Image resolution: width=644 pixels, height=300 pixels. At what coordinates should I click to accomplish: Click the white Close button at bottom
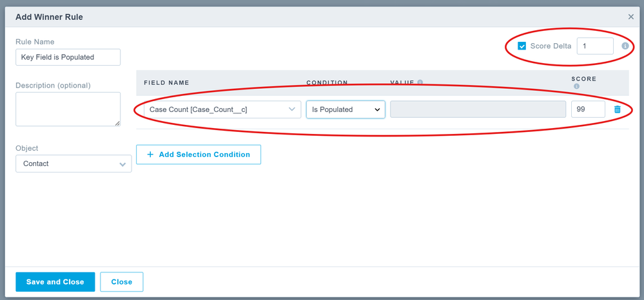pyautogui.click(x=121, y=282)
